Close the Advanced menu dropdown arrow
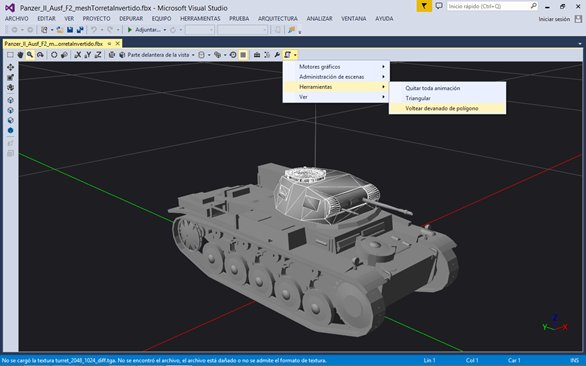The width and height of the screenshot is (586, 366). pos(295,55)
